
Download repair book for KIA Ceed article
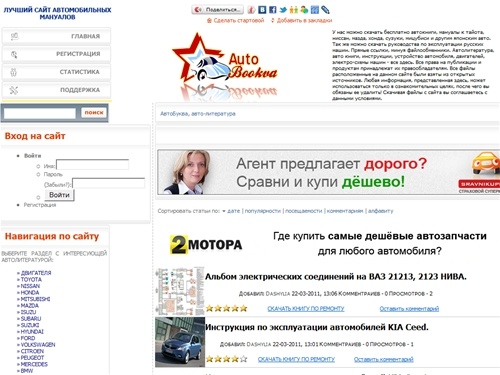pyautogui.click(x=296, y=359)
